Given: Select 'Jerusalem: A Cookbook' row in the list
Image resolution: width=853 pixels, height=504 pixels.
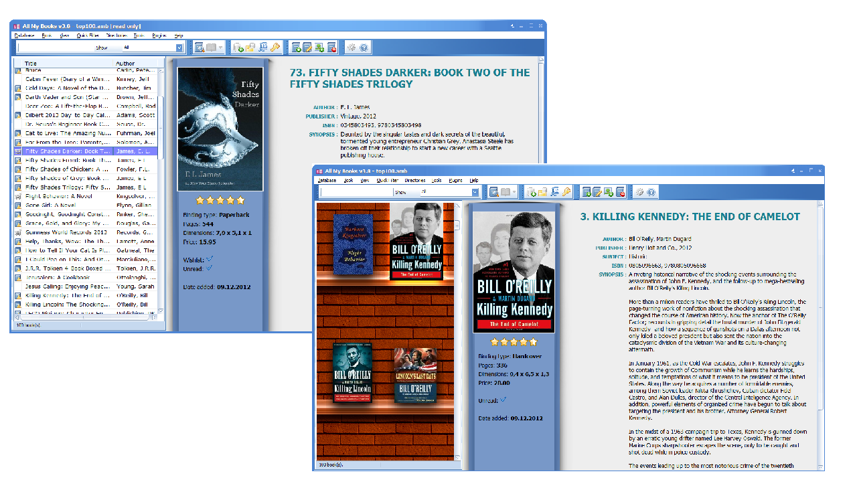Looking at the screenshot, I should (x=86, y=277).
